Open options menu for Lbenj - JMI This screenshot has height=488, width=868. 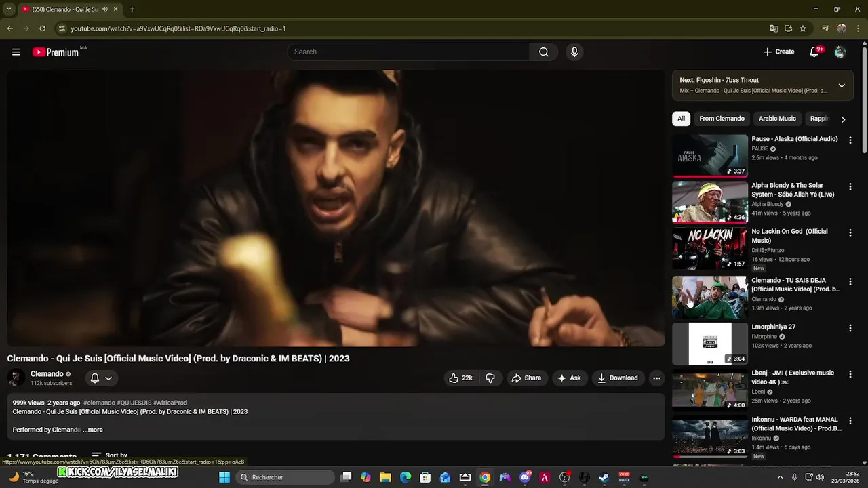point(850,374)
